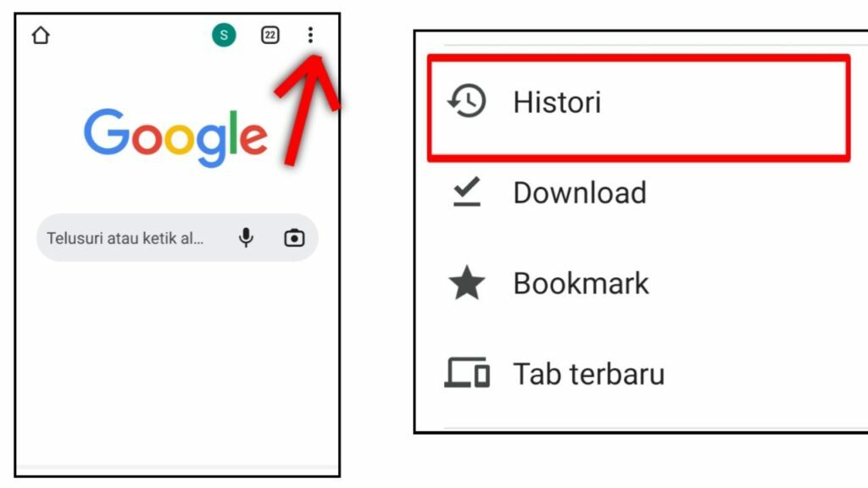Click blank page area below search box
This screenshot has height=488, width=868.
[x=177, y=359]
